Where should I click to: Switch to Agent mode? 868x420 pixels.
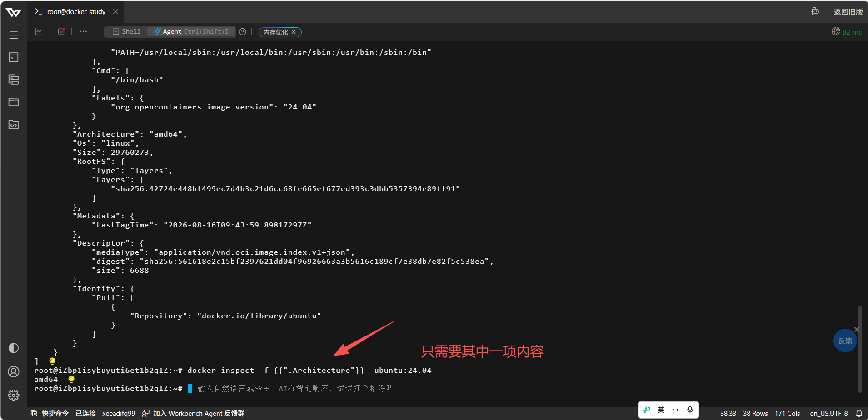pyautogui.click(x=191, y=31)
